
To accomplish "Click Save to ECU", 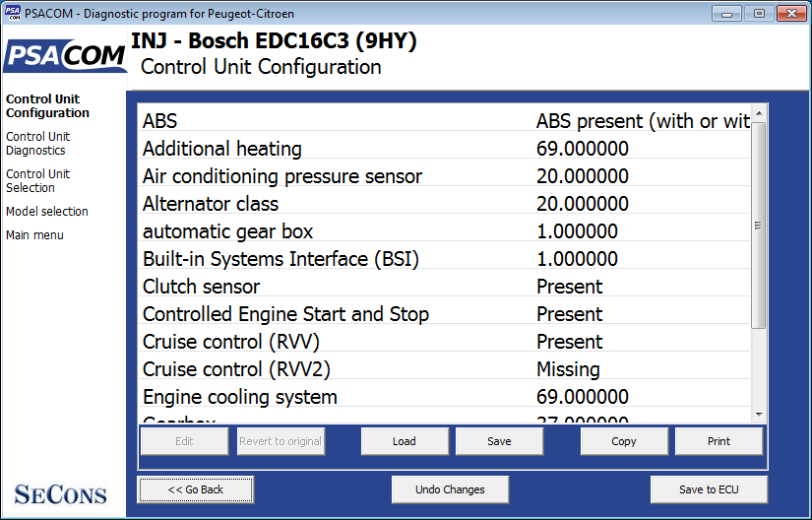I will pos(709,489).
